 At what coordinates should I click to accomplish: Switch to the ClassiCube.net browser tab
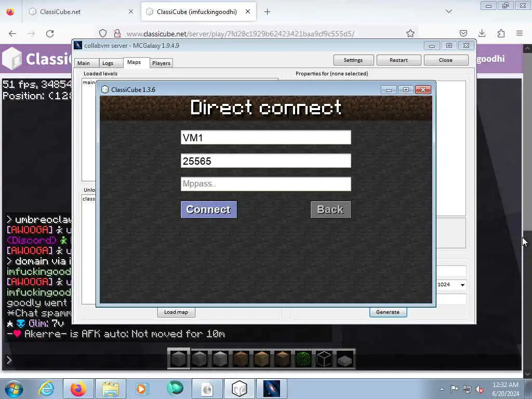(x=82, y=12)
